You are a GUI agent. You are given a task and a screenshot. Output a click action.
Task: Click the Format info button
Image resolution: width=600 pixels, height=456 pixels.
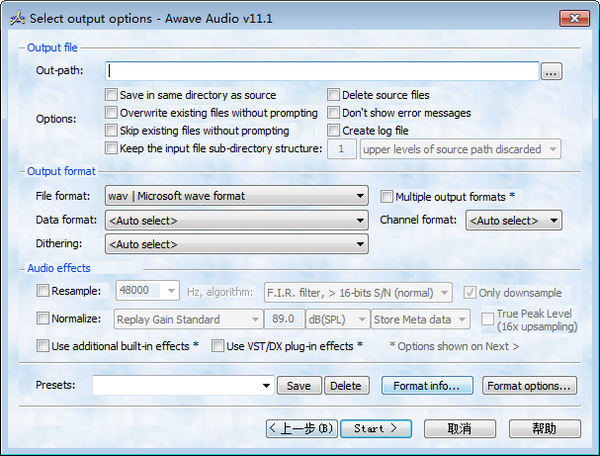coord(426,386)
